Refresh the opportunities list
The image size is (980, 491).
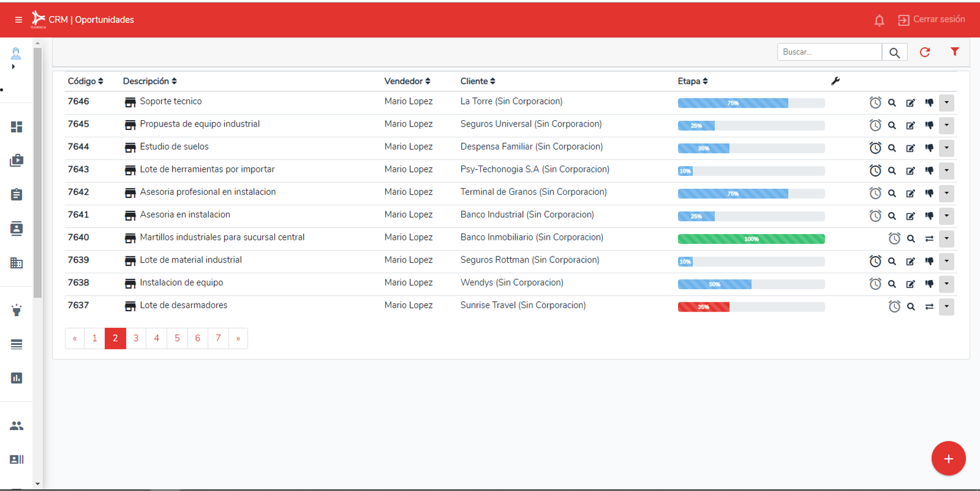point(924,52)
